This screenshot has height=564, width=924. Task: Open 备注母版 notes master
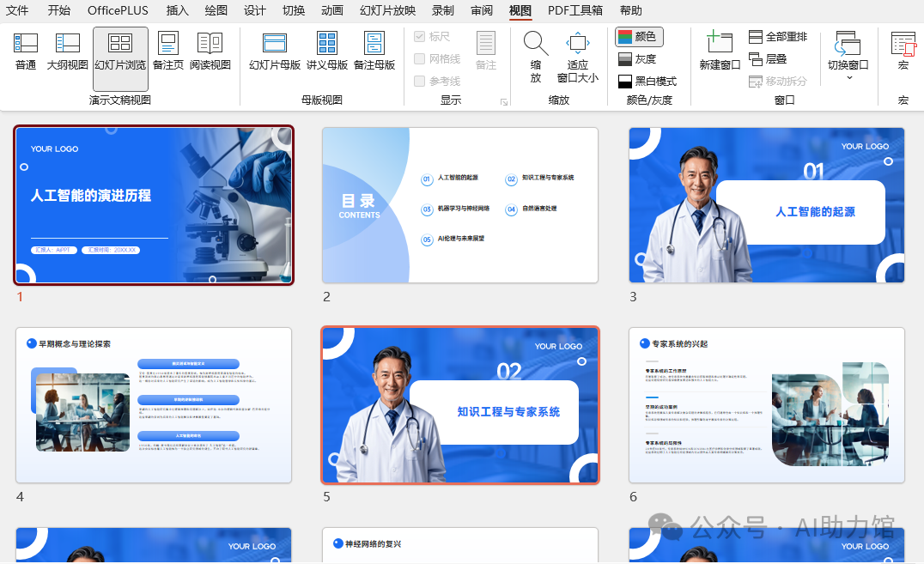coord(374,52)
